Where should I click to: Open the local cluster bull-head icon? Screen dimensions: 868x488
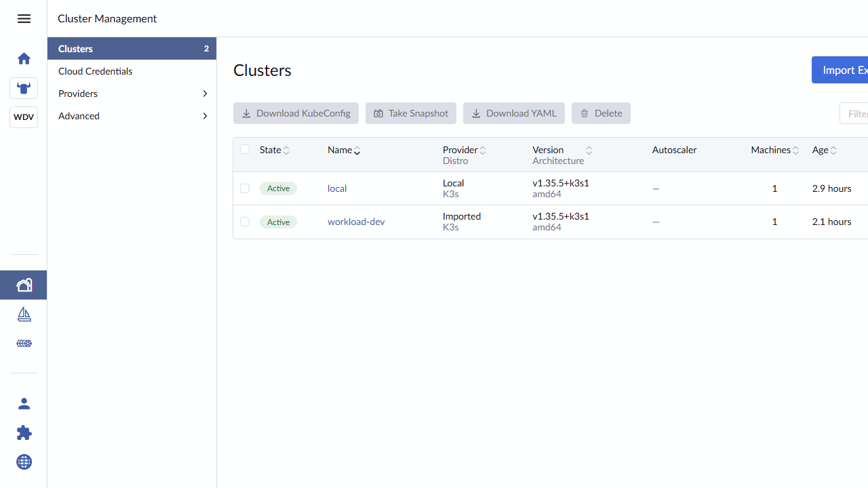[24, 88]
